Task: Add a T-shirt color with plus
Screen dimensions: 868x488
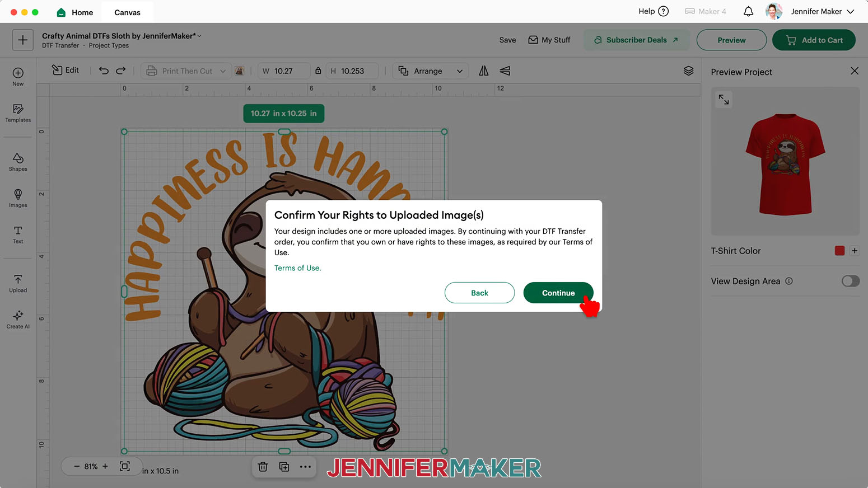Action: pyautogui.click(x=855, y=251)
